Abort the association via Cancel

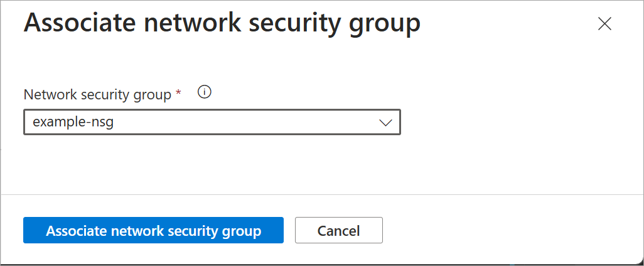tap(339, 230)
